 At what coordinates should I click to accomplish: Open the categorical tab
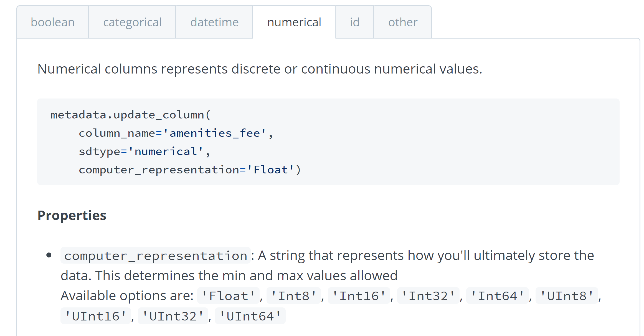pyautogui.click(x=132, y=22)
